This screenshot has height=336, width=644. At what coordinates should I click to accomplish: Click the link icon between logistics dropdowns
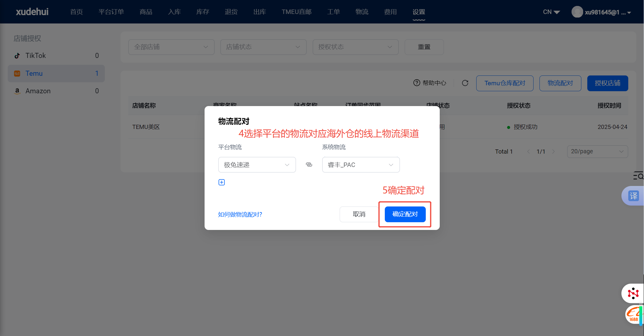coord(309,165)
